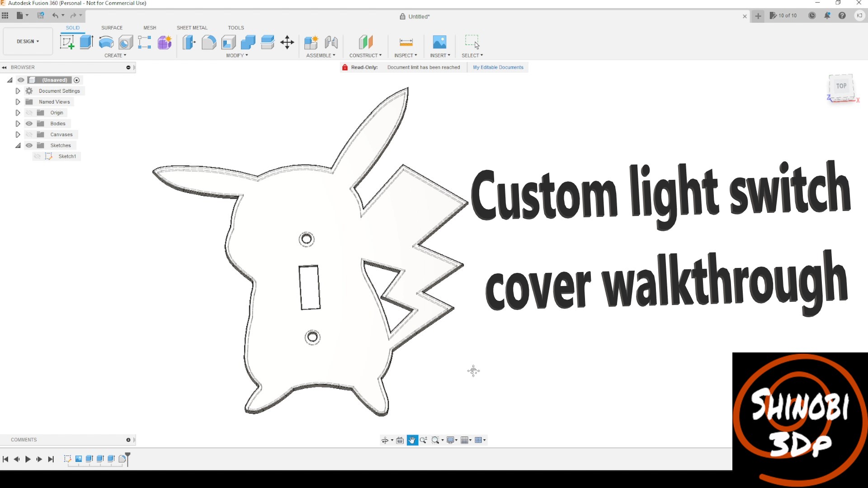Viewport: 868px width, 488px height.
Task: Select the Measure tool
Action: tap(406, 42)
